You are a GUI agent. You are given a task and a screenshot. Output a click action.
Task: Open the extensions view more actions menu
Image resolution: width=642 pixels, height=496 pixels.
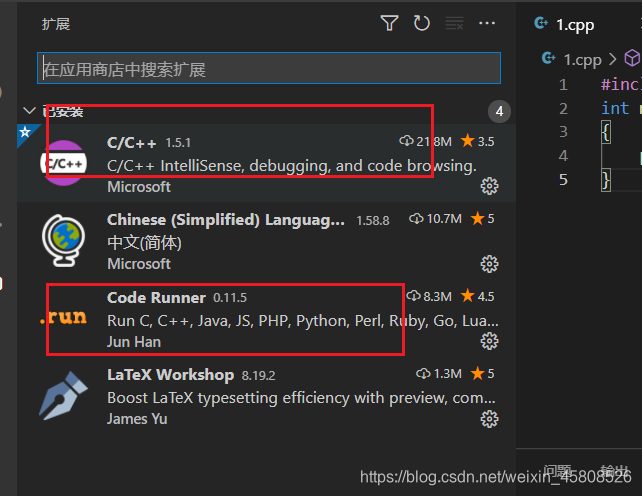[x=487, y=23]
